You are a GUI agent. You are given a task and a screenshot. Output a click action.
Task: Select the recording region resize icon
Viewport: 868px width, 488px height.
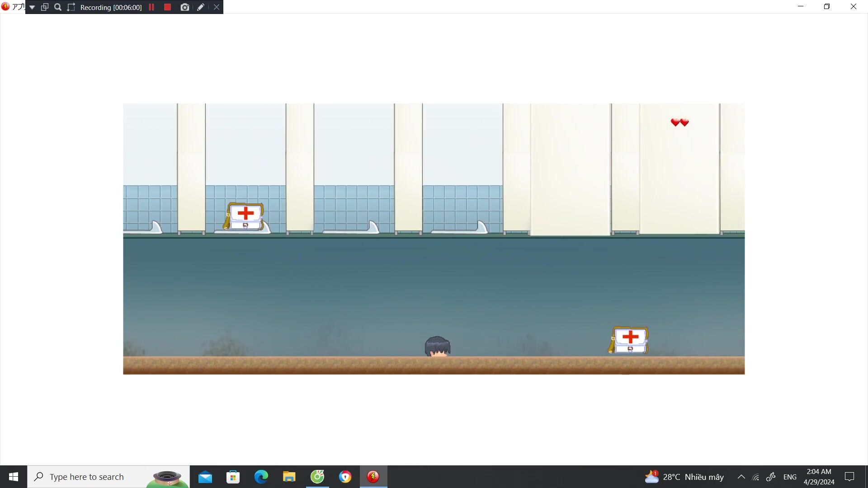click(x=71, y=7)
